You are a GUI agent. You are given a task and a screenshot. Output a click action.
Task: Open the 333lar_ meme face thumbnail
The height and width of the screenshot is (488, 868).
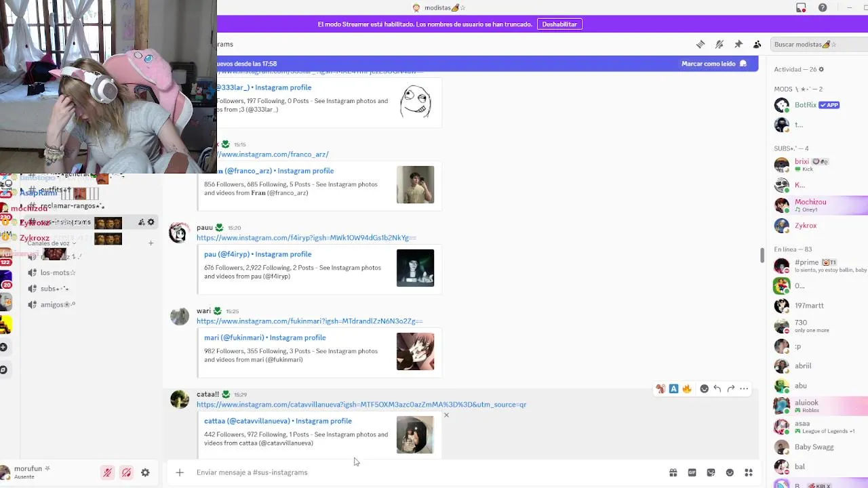[415, 101]
